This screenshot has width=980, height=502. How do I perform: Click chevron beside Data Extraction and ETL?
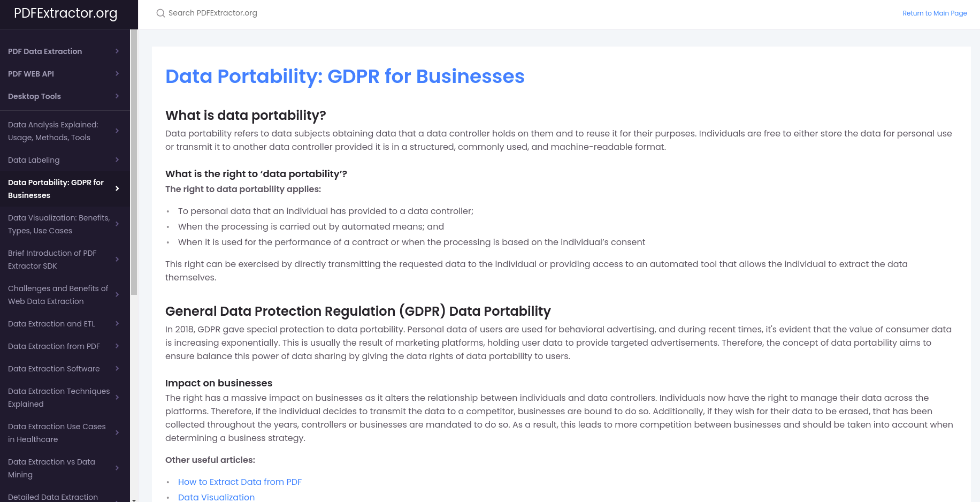117,324
